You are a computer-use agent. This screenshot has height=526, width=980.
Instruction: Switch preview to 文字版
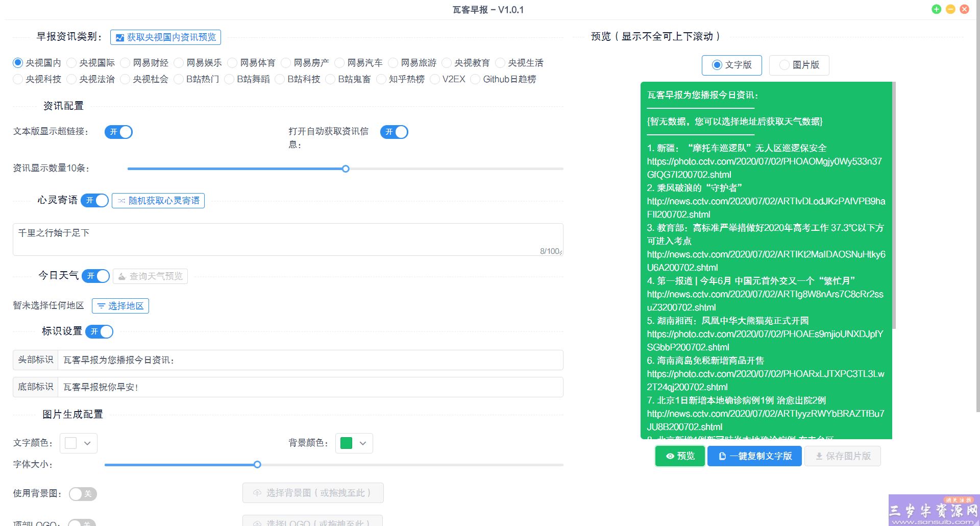[732, 65]
